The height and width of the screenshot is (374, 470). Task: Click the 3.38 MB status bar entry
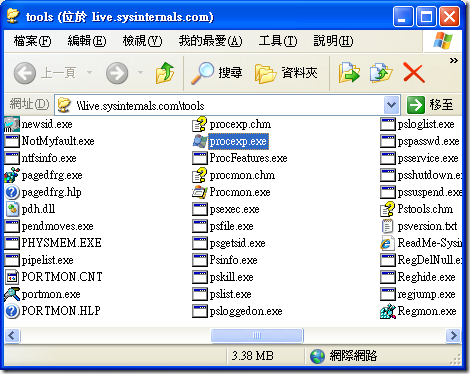coord(252,356)
